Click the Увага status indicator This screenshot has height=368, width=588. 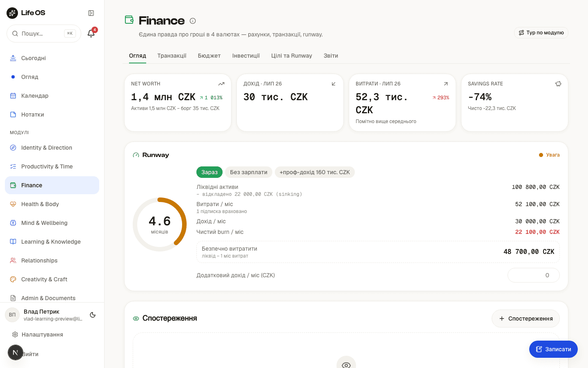[549, 155]
